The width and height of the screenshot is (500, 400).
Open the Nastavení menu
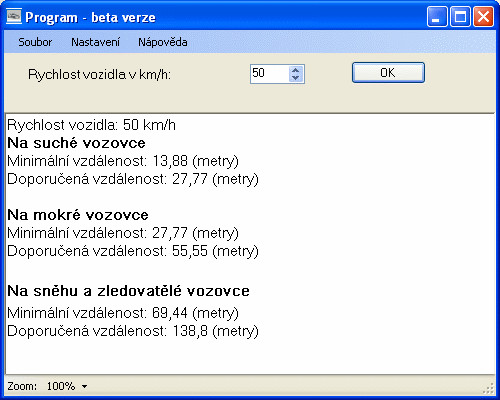tap(95, 42)
